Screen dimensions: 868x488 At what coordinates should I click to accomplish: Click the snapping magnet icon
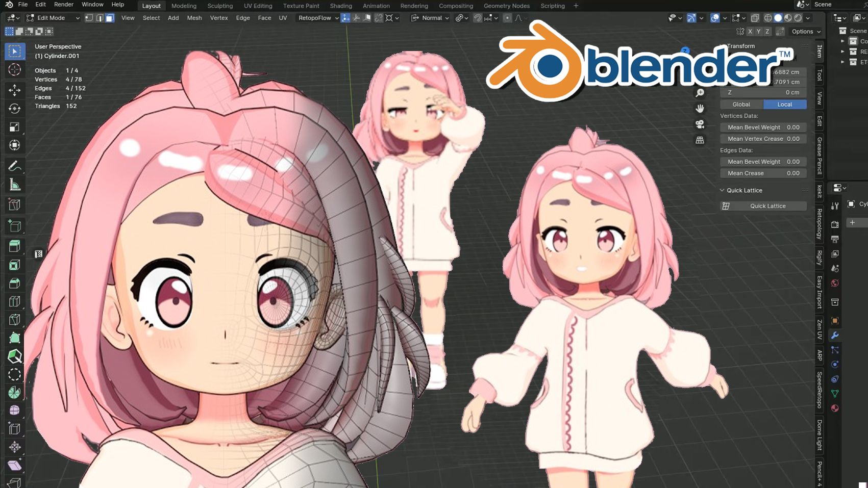tap(477, 18)
